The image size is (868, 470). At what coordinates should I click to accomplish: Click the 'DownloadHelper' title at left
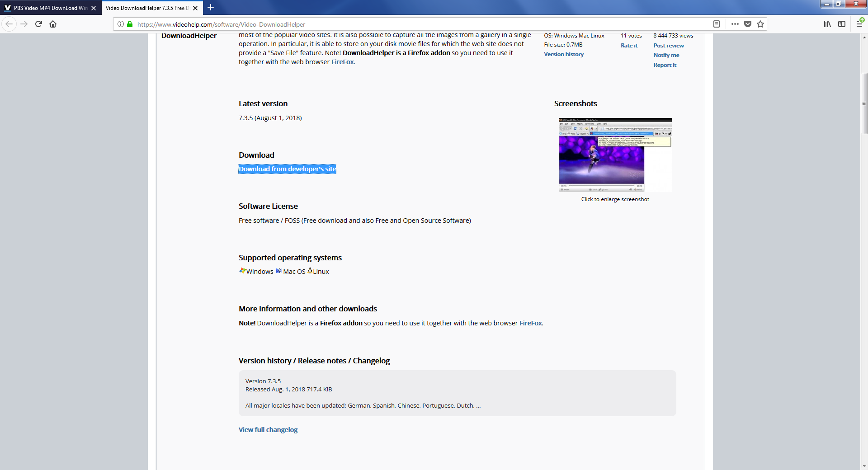[x=189, y=36]
